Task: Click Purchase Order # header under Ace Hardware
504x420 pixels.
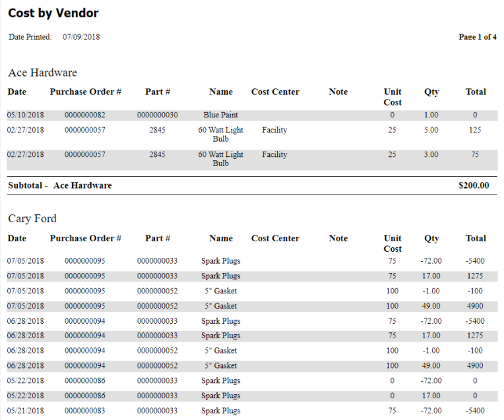Action: (x=85, y=92)
